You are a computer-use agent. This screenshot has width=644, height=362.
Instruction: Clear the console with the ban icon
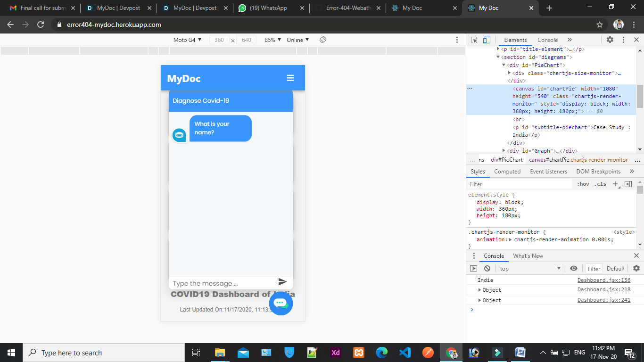487,269
